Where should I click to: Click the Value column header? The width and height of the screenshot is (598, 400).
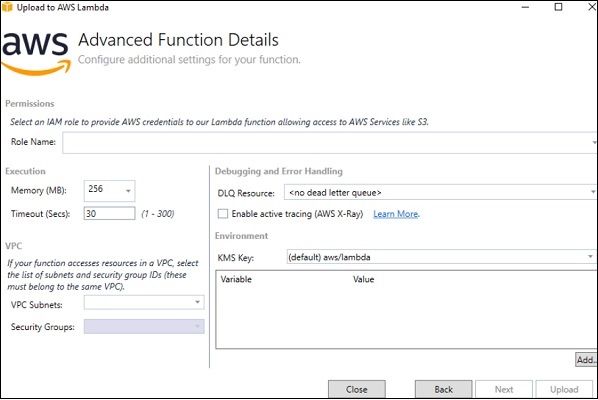click(363, 279)
